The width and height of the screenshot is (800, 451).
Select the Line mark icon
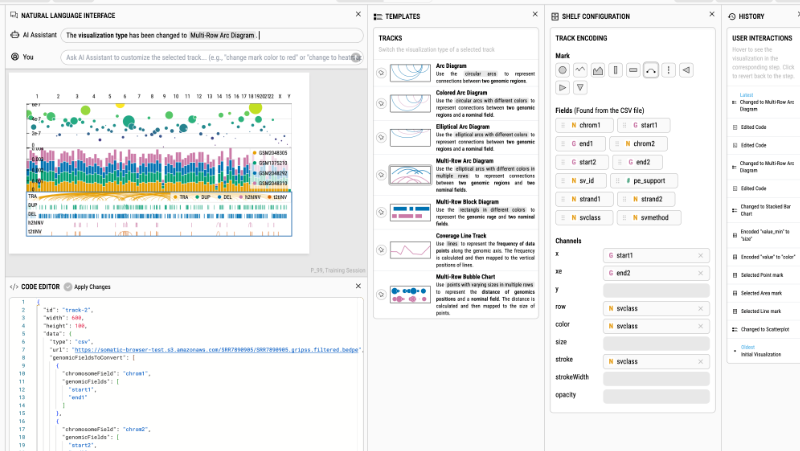(580, 70)
